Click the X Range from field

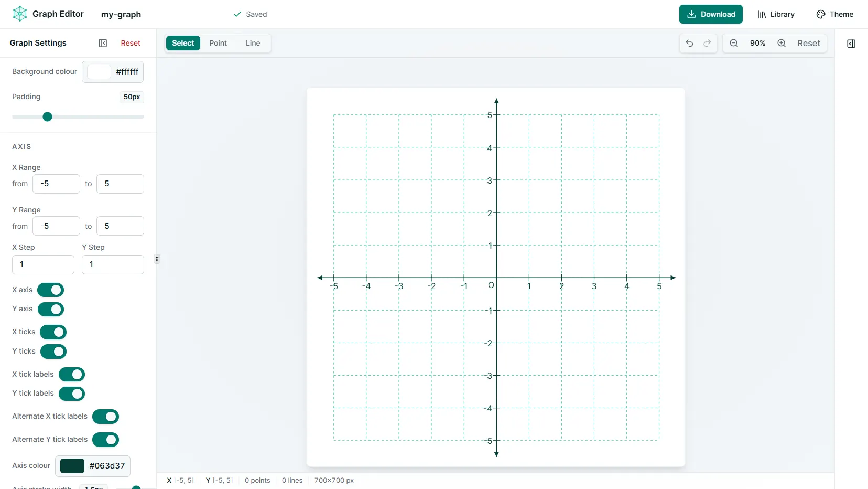point(56,184)
